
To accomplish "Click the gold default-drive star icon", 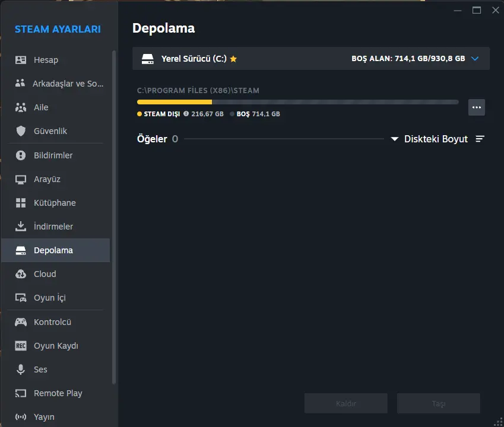I will [x=233, y=59].
